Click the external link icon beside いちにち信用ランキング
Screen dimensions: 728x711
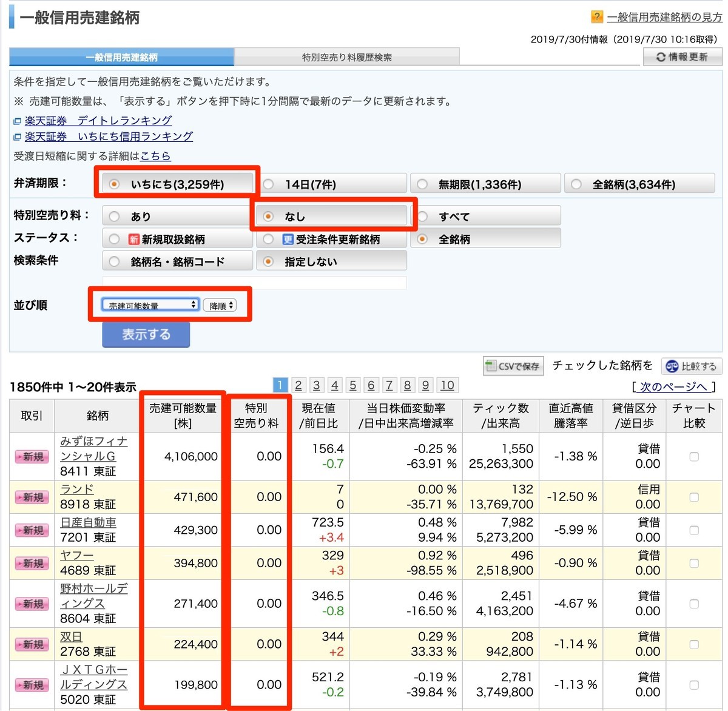pyautogui.click(x=18, y=137)
